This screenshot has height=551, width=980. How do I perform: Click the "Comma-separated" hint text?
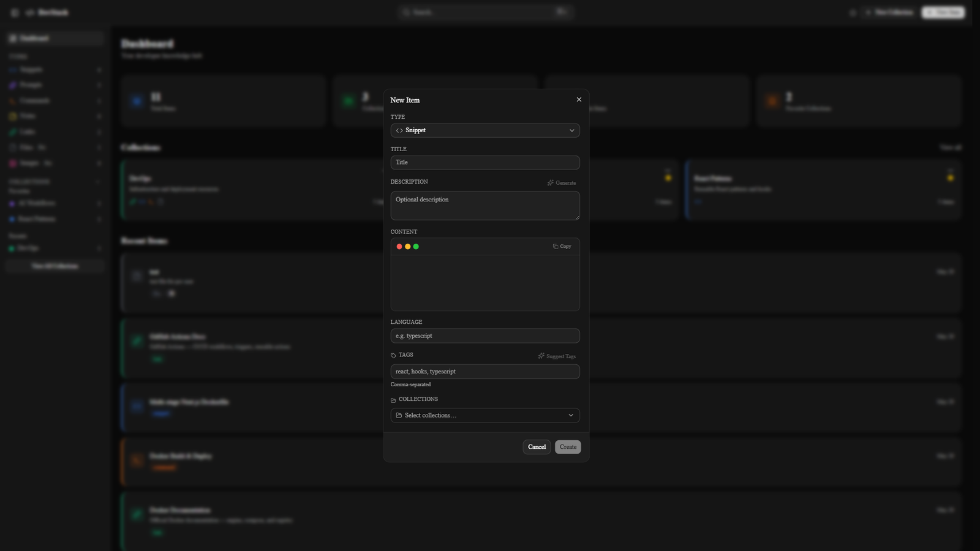[x=410, y=384]
